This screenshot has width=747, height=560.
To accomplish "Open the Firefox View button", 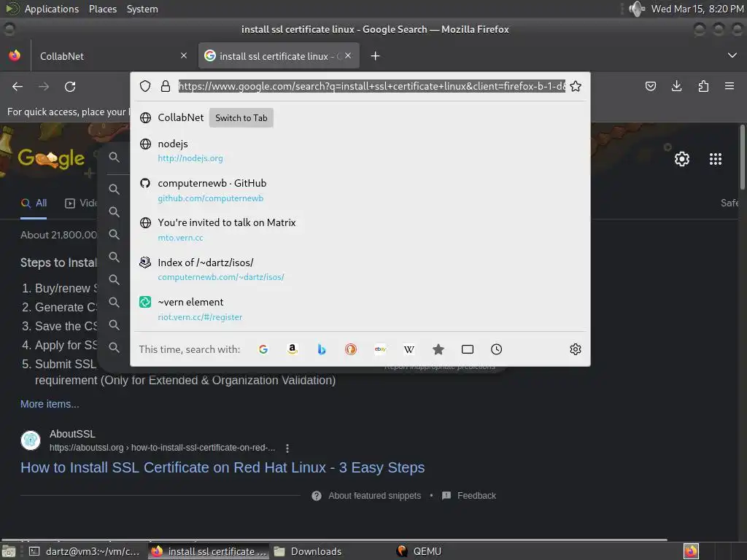I will pyautogui.click(x=15, y=55).
